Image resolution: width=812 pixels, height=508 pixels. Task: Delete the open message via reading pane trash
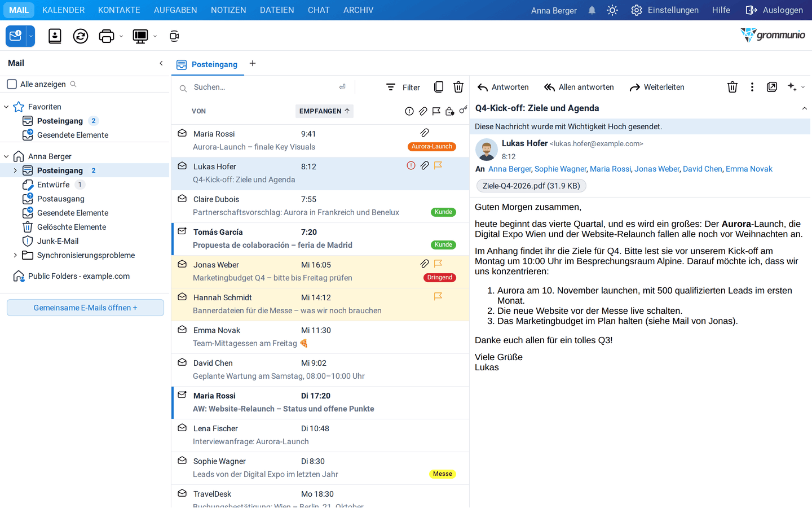(x=732, y=87)
